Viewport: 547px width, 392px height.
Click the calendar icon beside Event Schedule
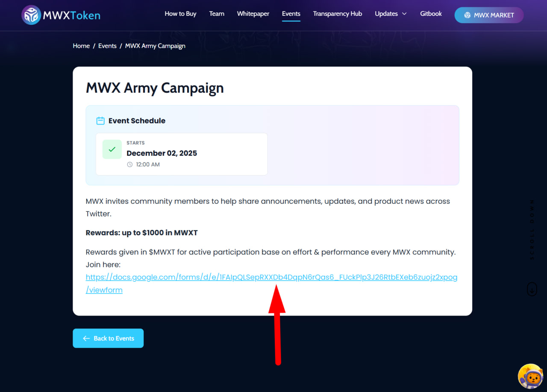point(100,121)
